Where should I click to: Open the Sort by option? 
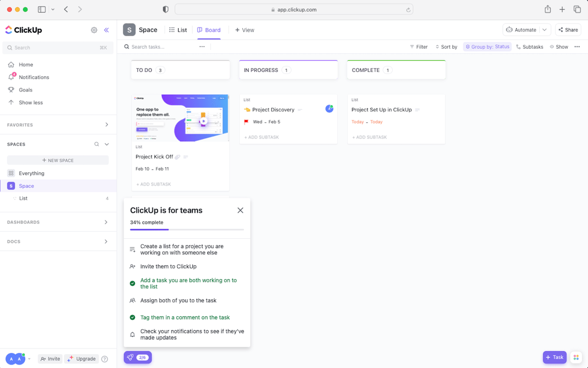[446, 47]
